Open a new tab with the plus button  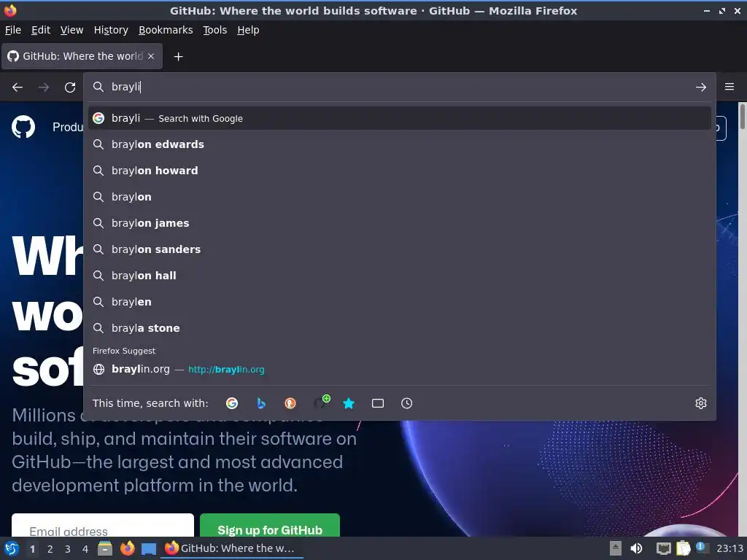pyautogui.click(x=178, y=57)
